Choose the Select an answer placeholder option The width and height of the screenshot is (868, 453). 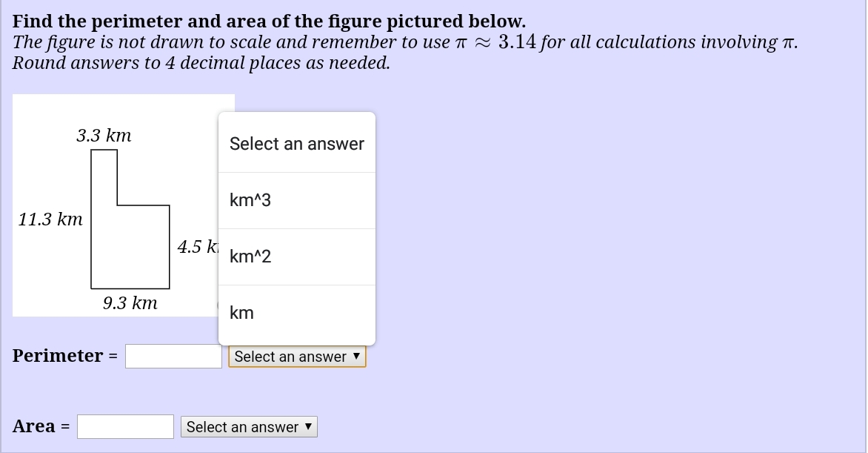pos(296,143)
